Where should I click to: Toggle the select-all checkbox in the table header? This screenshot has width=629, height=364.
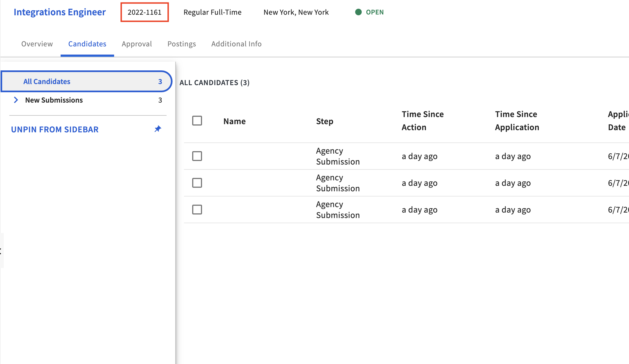click(197, 120)
